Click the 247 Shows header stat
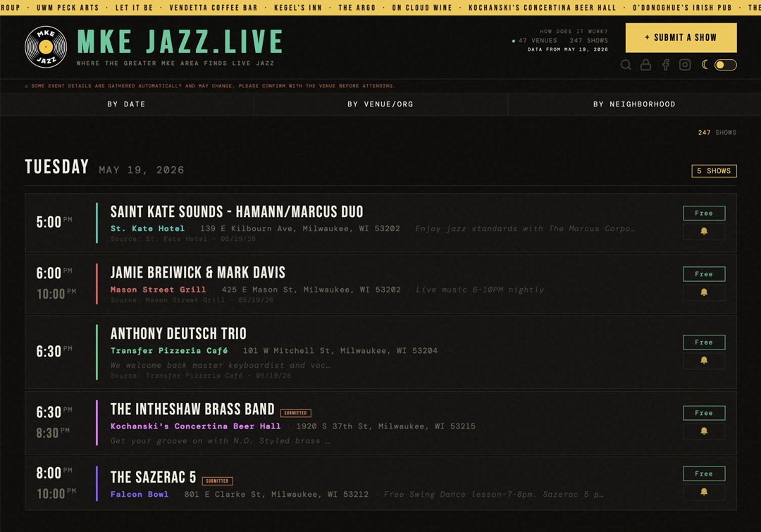This screenshot has height=532, width=761. click(x=588, y=41)
